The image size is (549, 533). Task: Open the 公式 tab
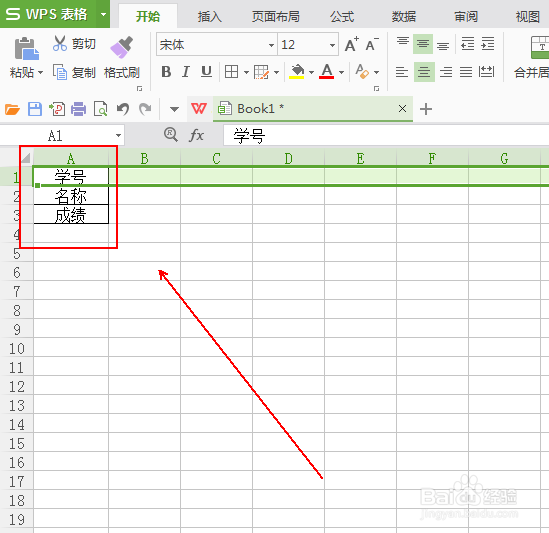click(x=342, y=16)
